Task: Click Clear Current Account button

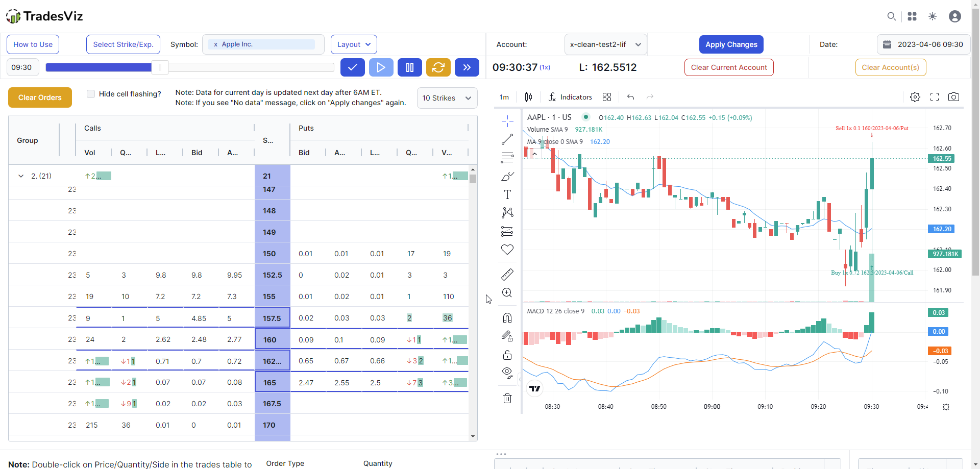Action: [728, 67]
